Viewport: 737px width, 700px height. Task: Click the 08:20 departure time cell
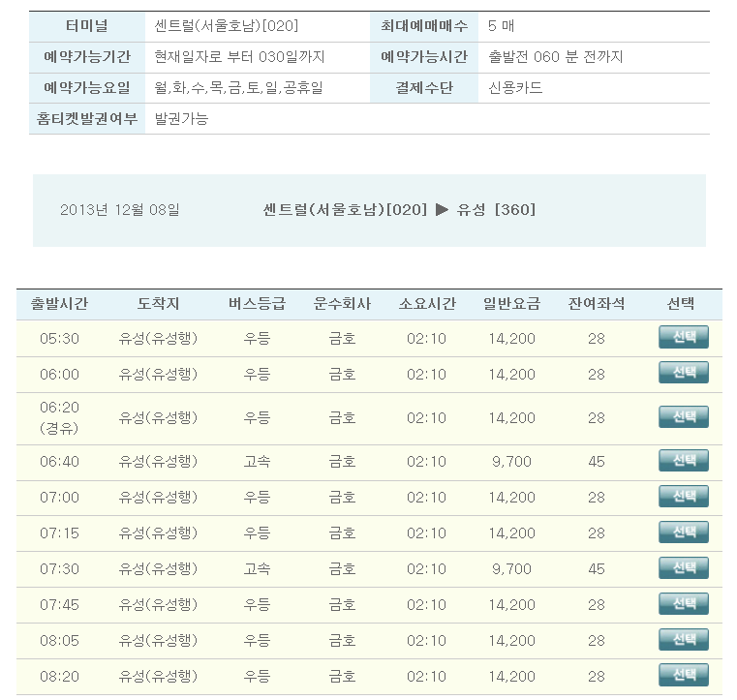pos(59,677)
